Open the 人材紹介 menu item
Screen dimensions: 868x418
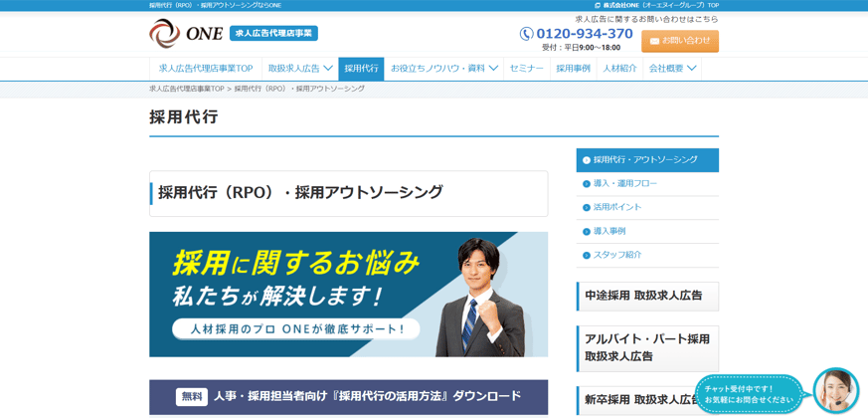tap(619, 69)
